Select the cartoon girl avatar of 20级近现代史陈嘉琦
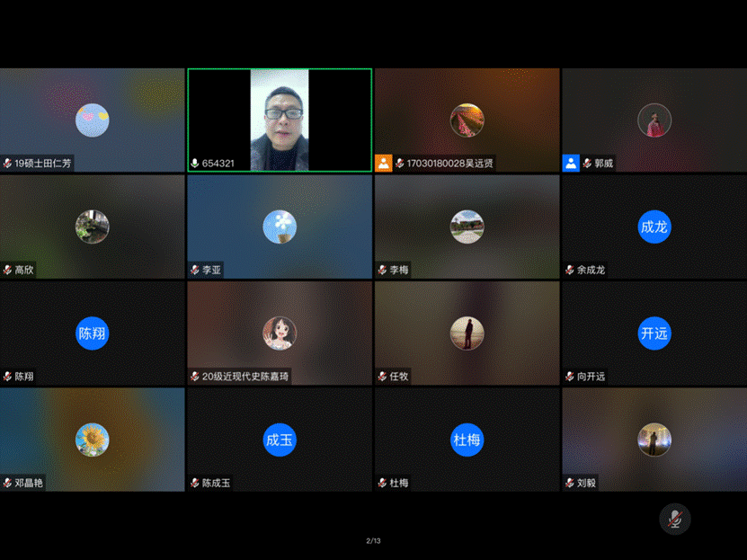This screenshot has height=560, width=747. pyautogui.click(x=280, y=333)
